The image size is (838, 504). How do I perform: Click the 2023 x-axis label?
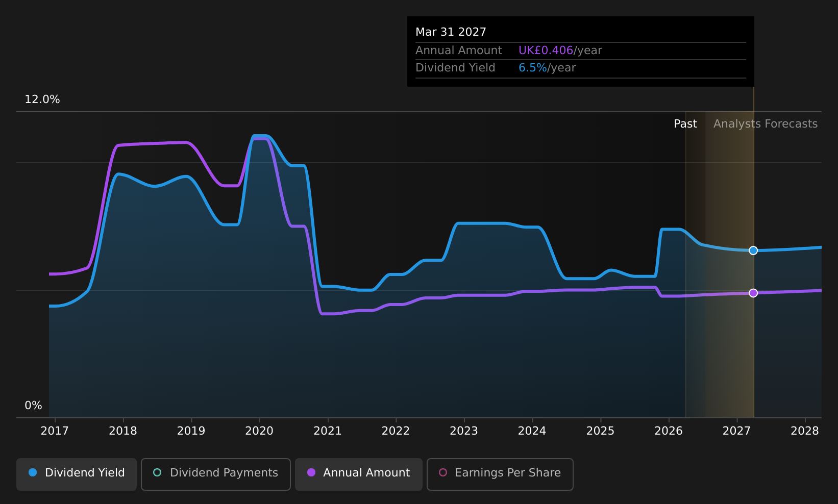[x=464, y=431]
